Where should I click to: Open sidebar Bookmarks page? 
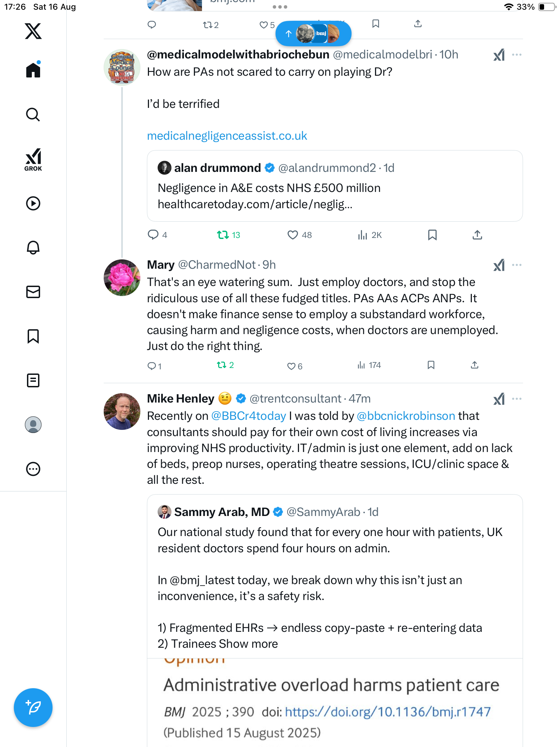click(33, 336)
